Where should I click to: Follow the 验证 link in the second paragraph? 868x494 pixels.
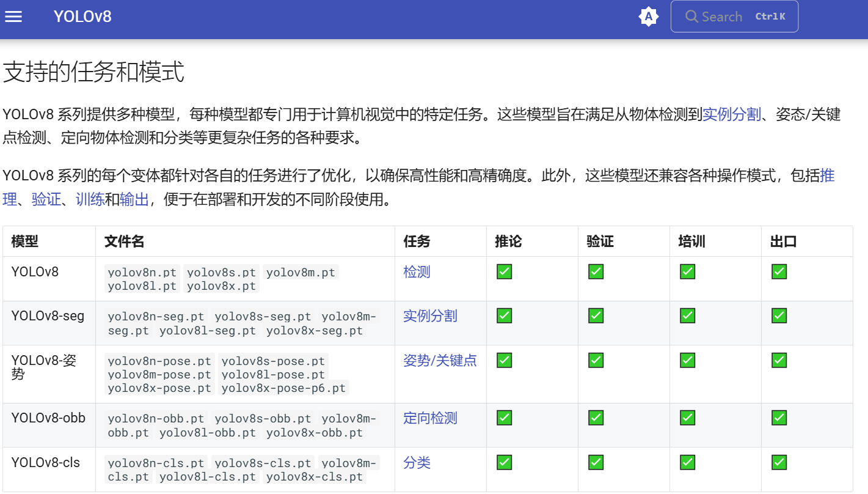[x=46, y=199]
